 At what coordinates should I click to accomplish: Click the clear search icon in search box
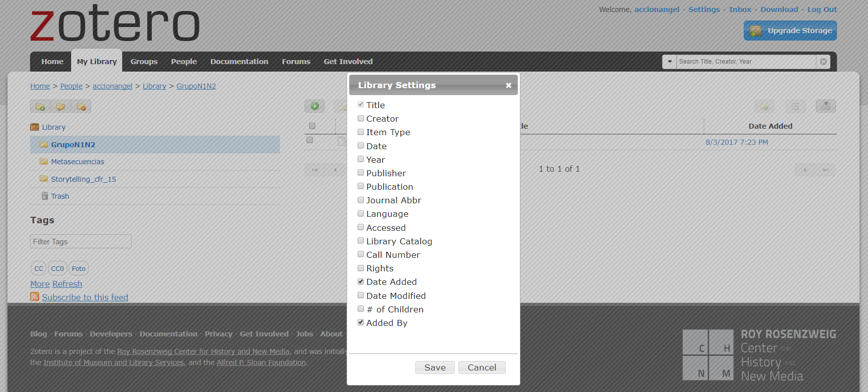point(823,62)
